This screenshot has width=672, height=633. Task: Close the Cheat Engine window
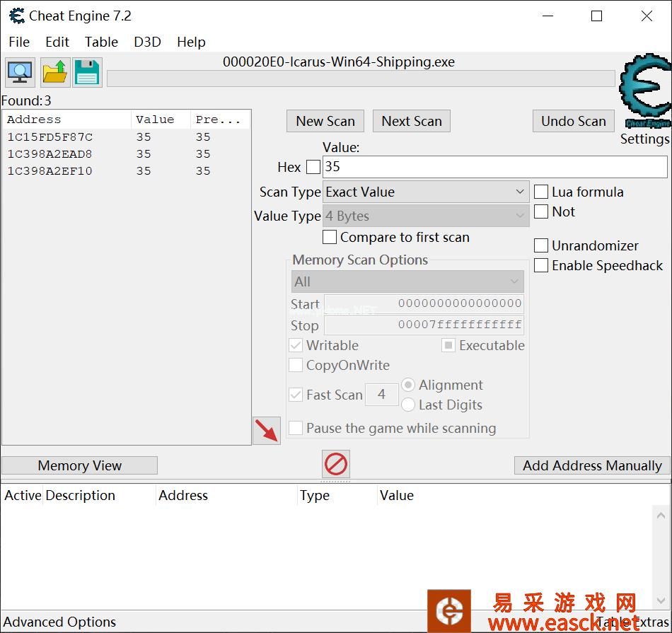tap(647, 16)
